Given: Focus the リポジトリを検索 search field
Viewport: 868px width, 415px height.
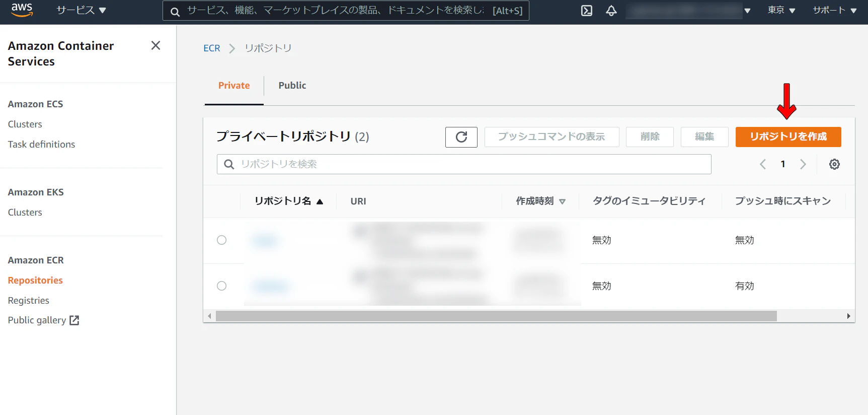Looking at the screenshot, I should point(464,164).
